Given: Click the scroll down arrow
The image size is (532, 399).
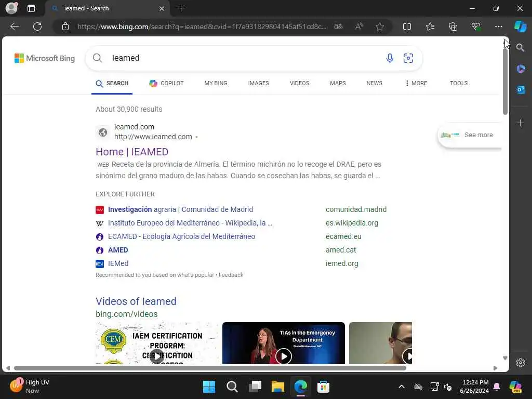Looking at the screenshot, I should click(505, 358).
